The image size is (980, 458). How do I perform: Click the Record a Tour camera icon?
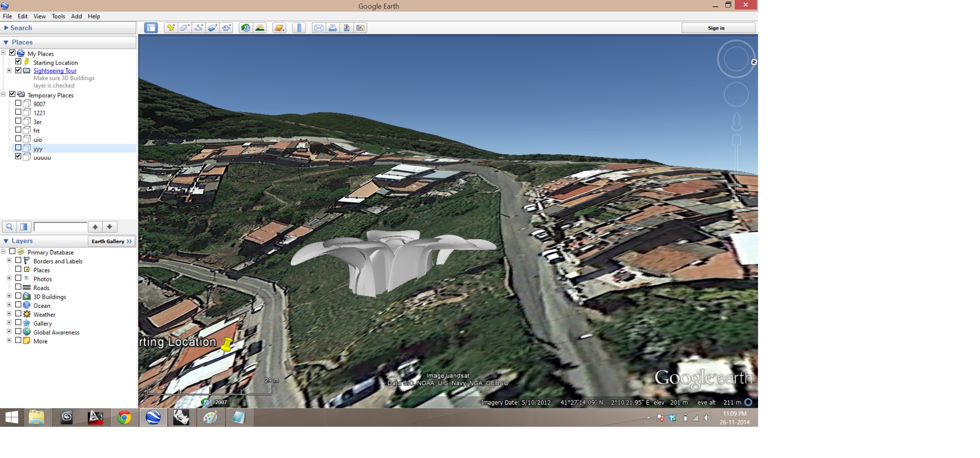click(x=227, y=28)
